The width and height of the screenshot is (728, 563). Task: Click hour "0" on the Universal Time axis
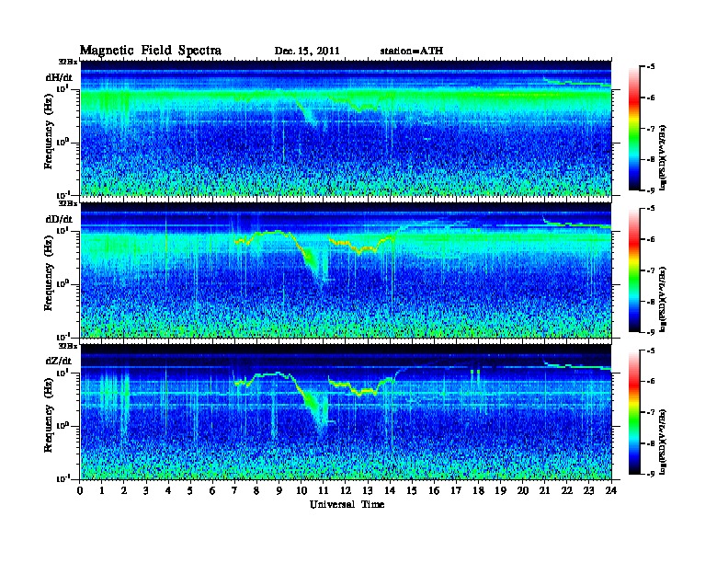click(x=80, y=491)
